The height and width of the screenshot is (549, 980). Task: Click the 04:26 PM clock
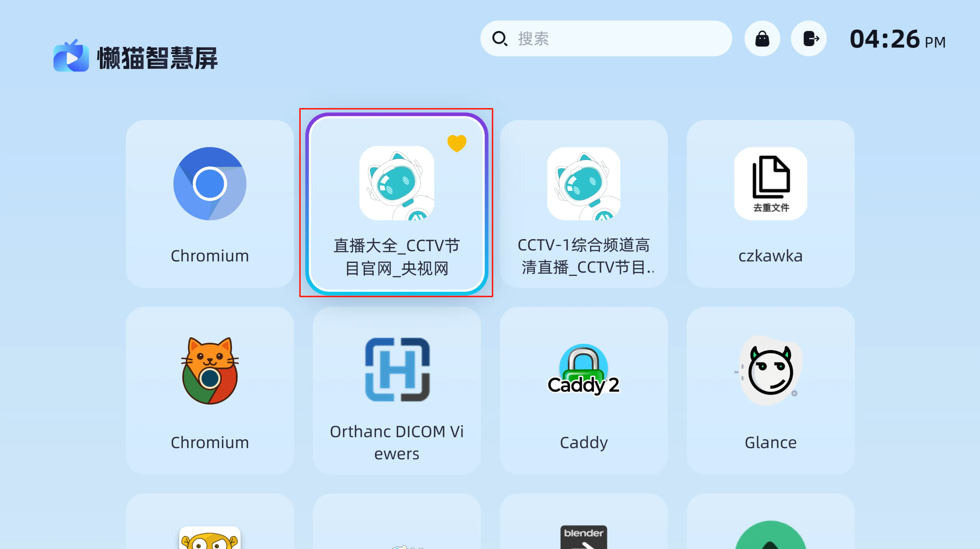coord(897,39)
